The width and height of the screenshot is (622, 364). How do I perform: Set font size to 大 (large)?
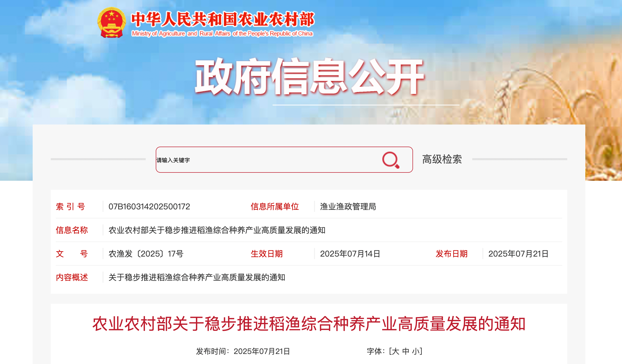tap(395, 351)
